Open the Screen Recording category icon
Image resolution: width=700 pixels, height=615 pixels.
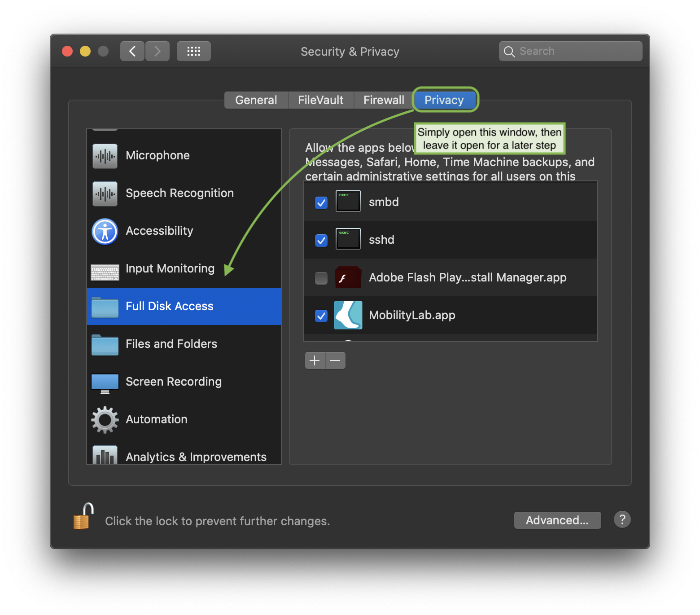coord(105,382)
